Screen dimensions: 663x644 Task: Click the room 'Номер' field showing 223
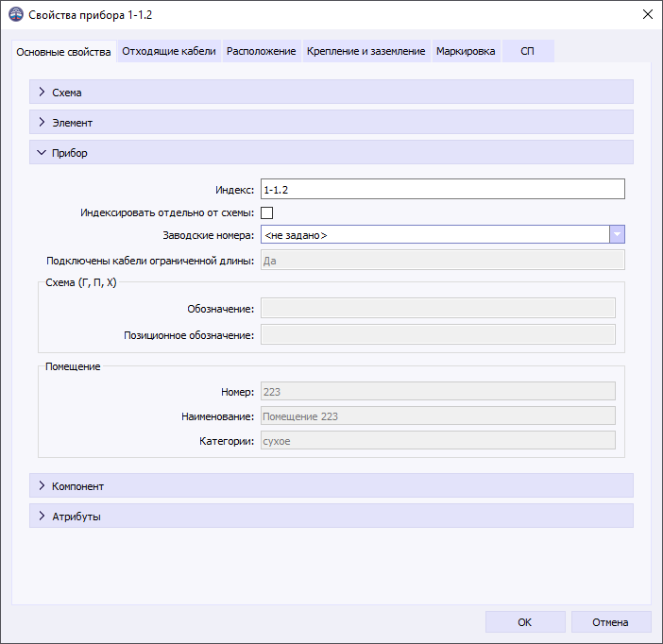pyautogui.click(x=437, y=391)
